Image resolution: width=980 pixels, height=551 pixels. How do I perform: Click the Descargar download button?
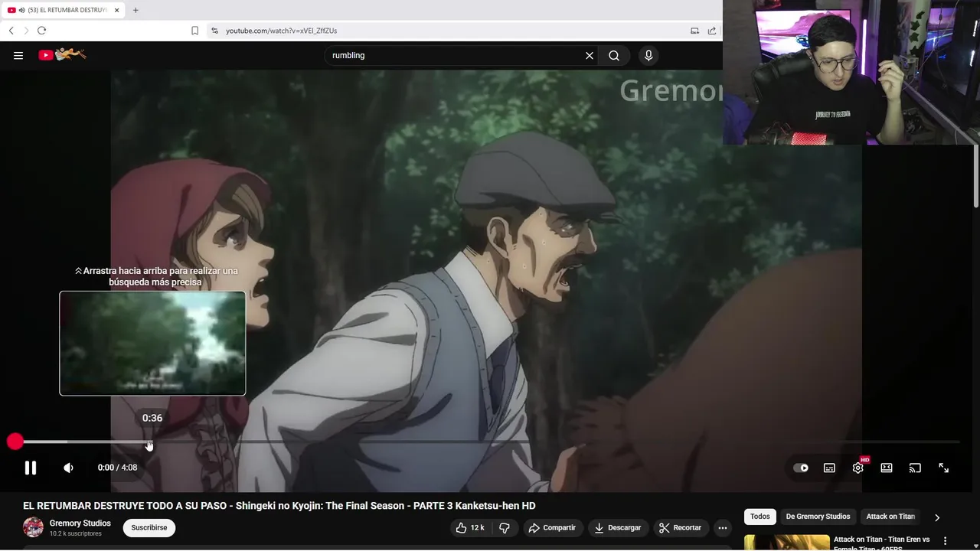(x=618, y=527)
